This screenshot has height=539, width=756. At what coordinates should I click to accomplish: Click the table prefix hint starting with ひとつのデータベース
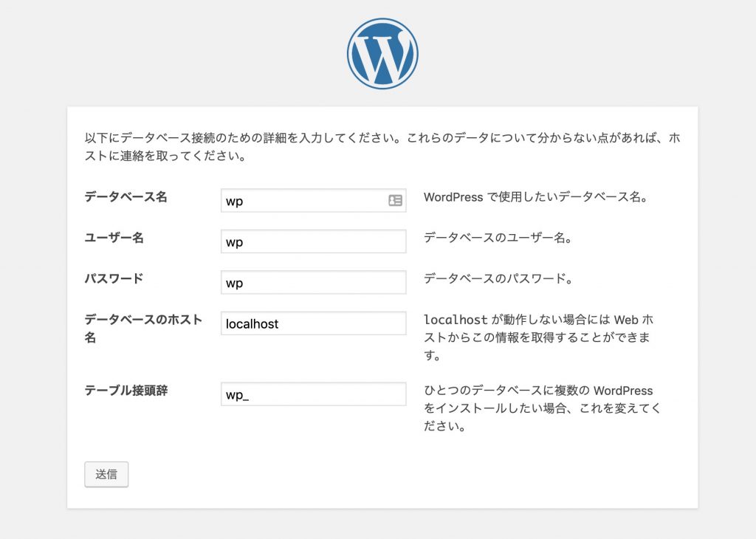pyautogui.click(x=543, y=408)
